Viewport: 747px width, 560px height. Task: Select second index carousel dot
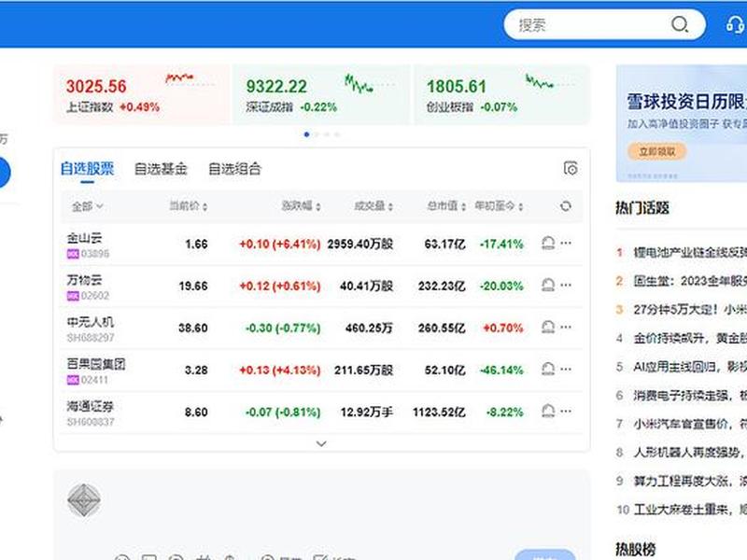tap(317, 134)
